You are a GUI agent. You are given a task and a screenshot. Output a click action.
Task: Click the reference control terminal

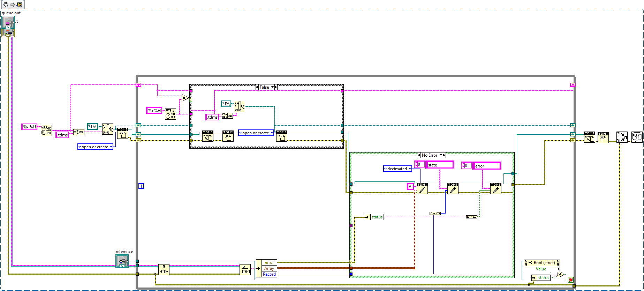point(122,261)
